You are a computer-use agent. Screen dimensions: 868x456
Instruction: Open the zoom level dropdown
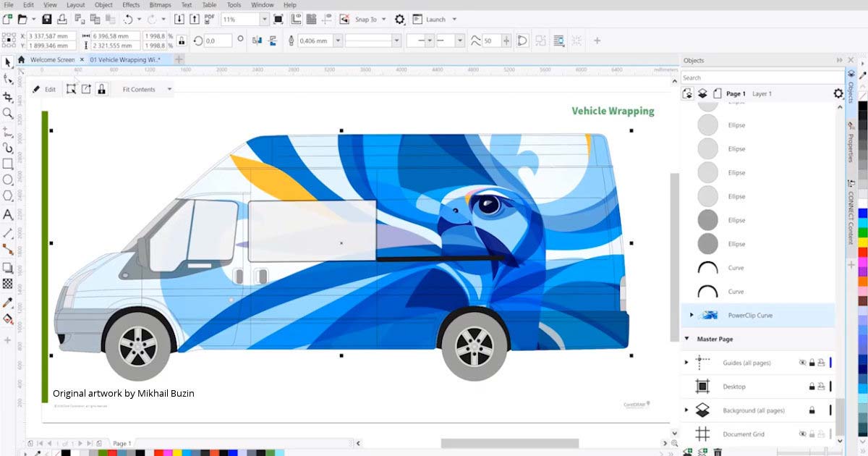263,20
